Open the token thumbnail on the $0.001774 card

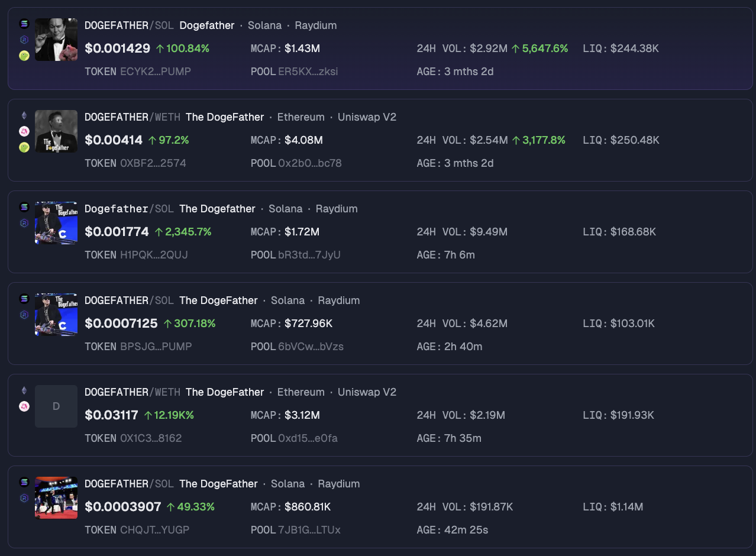coord(56,223)
